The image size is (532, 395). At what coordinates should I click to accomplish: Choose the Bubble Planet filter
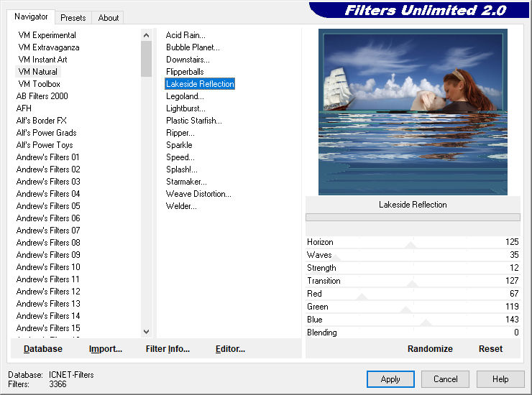coord(193,47)
